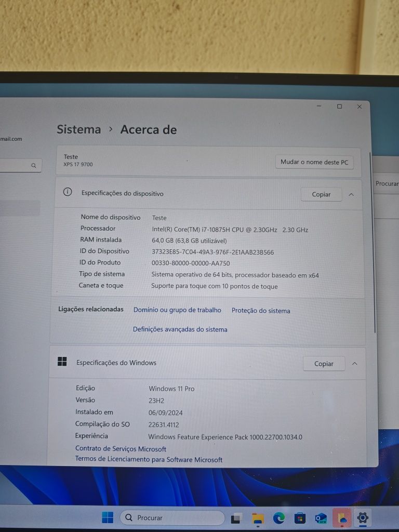Select the Windows 11 Pro edition text
This screenshot has width=399, height=532.
[x=171, y=389]
